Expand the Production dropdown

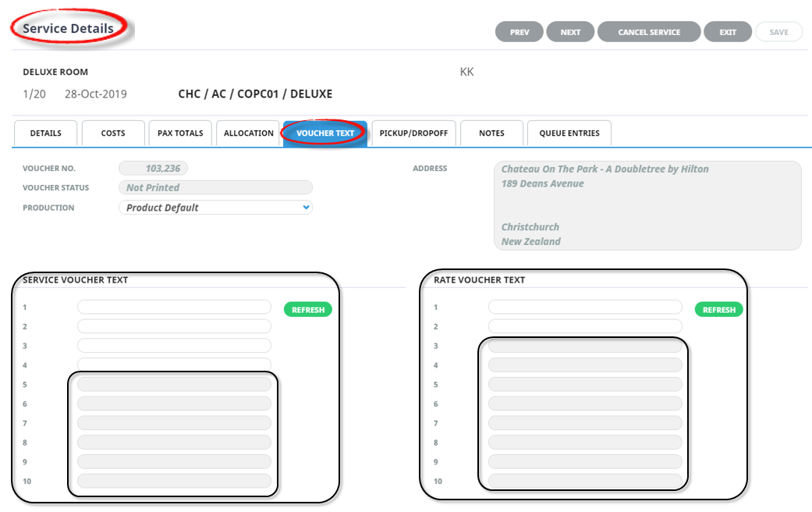coord(215,208)
